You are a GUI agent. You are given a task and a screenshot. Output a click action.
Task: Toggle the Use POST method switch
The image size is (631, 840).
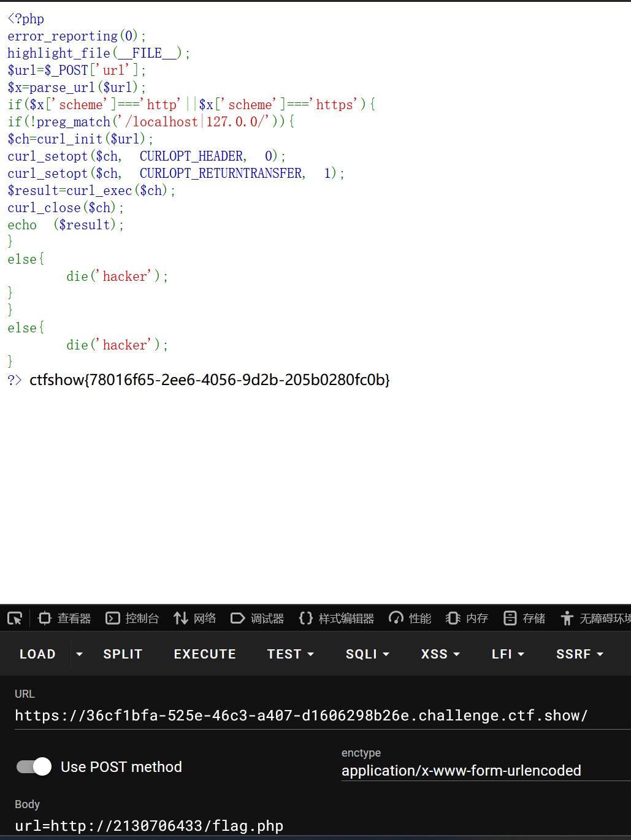click(34, 766)
